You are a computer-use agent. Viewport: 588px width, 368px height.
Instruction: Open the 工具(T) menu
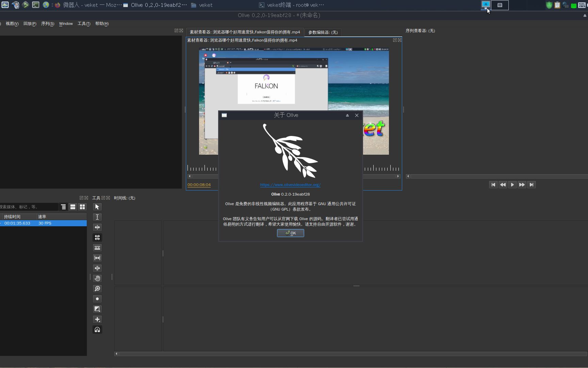point(84,24)
